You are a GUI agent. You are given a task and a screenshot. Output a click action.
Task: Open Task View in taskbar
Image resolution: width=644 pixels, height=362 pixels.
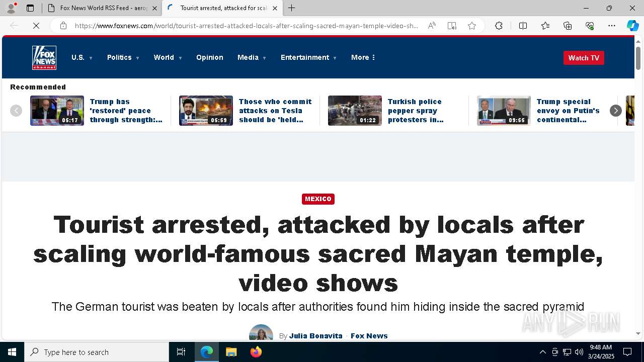181,352
